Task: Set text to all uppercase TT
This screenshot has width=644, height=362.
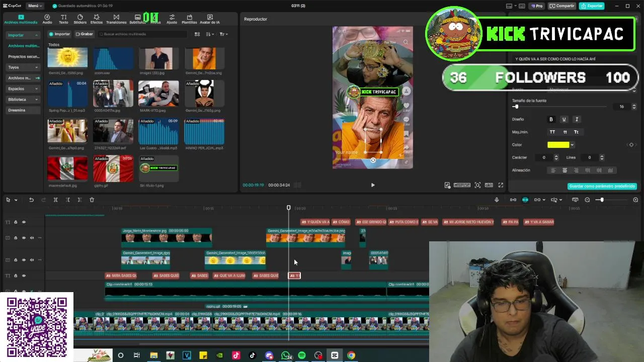Action: pos(552,132)
